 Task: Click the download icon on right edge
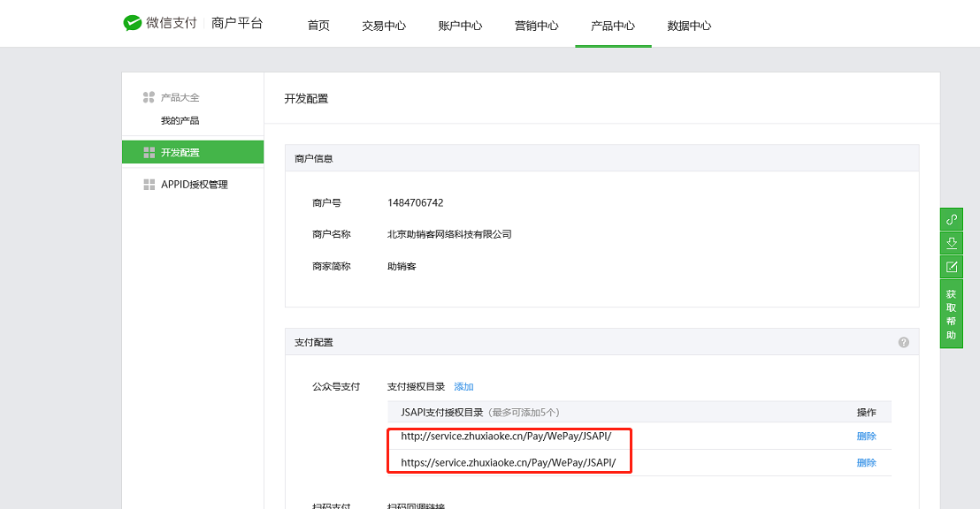pyautogui.click(x=951, y=241)
